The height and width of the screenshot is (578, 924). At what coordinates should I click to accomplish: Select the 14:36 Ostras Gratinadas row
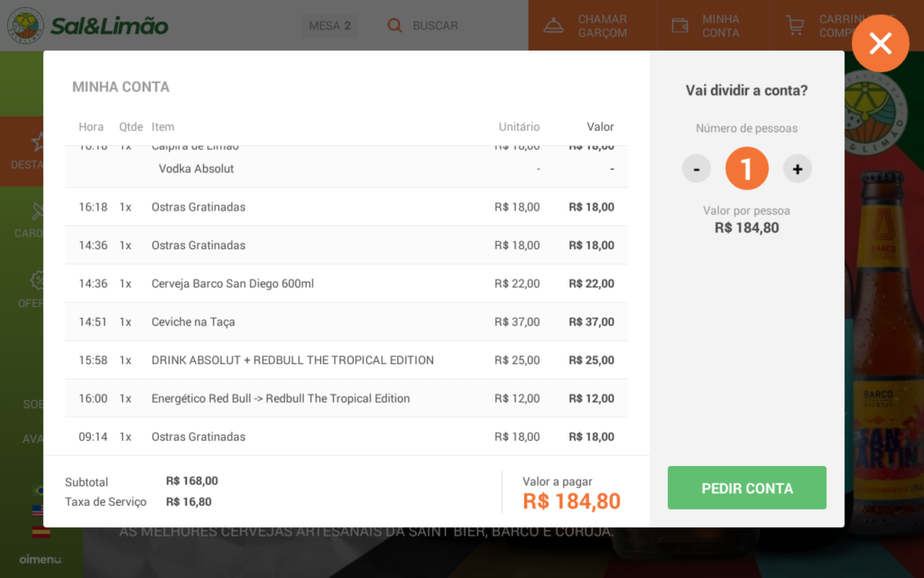click(x=346, y=246)
